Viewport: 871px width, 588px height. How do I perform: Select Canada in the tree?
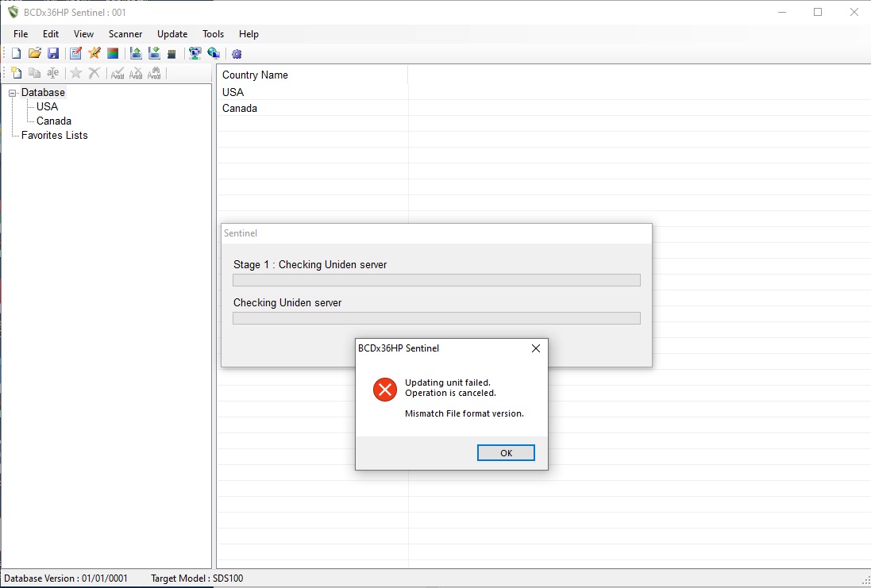(54, 121)
